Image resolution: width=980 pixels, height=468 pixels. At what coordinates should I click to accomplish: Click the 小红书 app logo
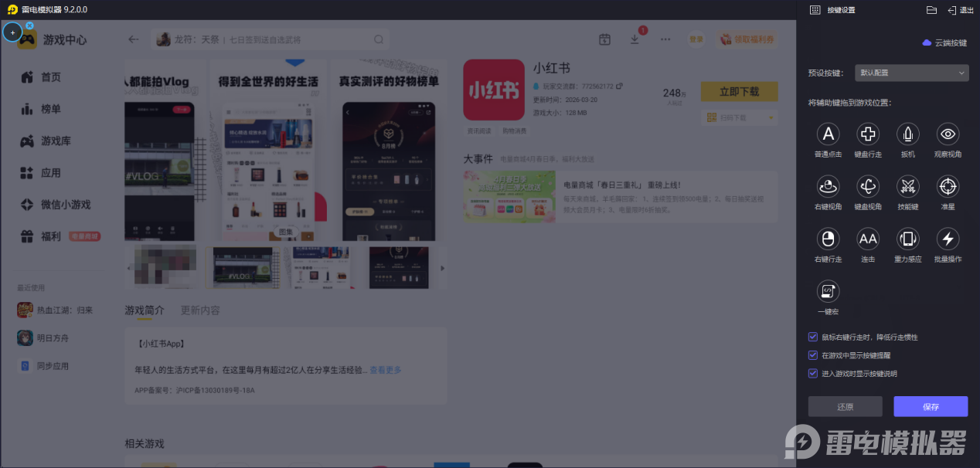click(x=494, y=90)
